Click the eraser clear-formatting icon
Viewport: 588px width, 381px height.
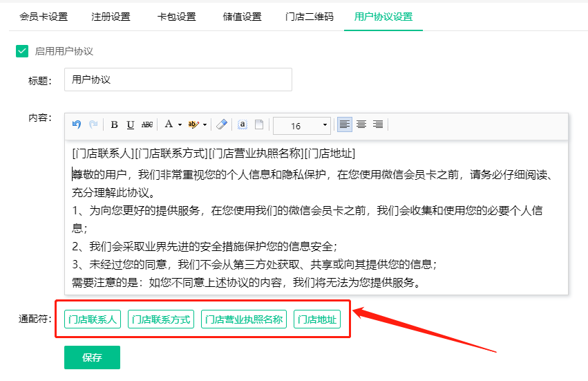[x=221, y=125]
